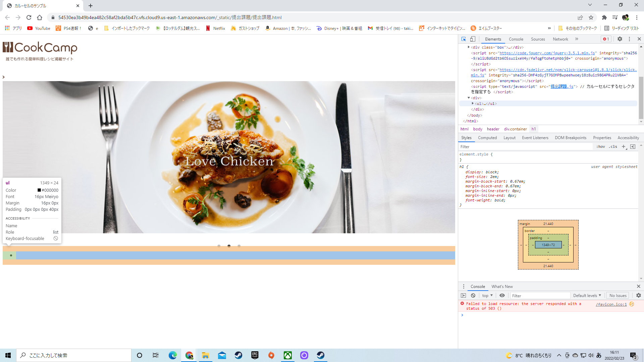The width and height of the screenshot is (644, 362).
Task: Collapse the open div node
Action: 469,98
